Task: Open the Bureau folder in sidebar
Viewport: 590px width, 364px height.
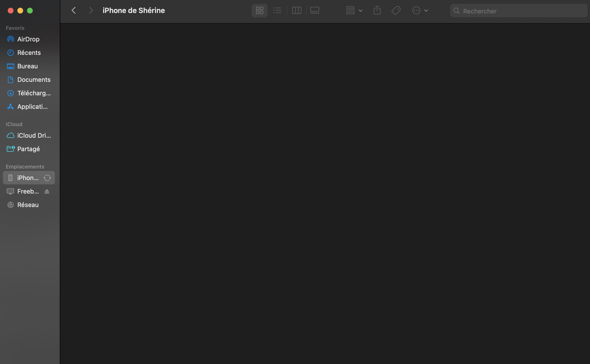Action: (x=27, y=66)
